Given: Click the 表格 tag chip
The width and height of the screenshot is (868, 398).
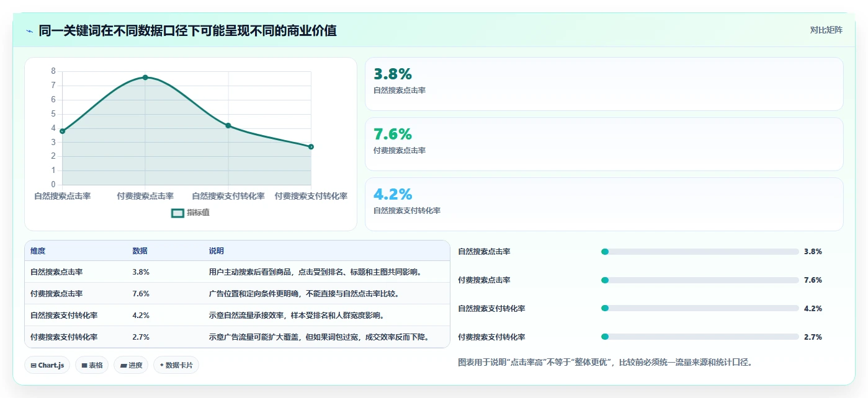Looking at the screenshot, I should [92, 365].
